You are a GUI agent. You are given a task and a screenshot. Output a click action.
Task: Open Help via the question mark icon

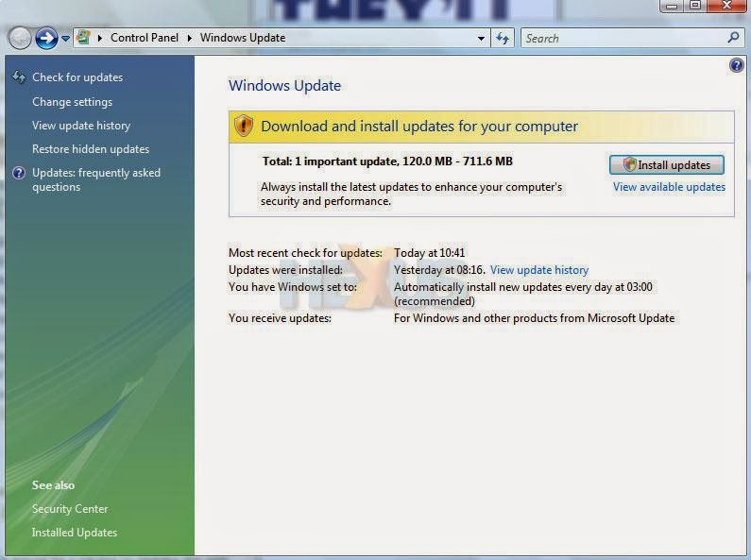click(737, 64)
